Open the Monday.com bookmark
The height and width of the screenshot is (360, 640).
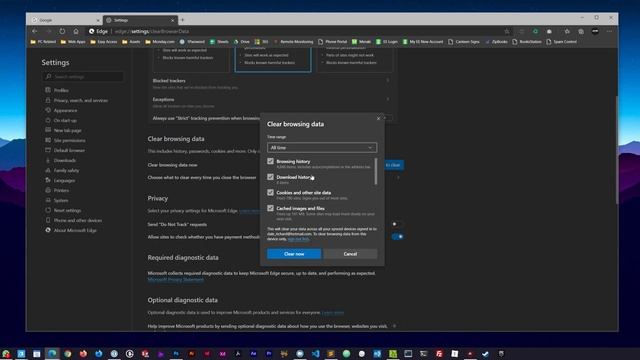(x=160, y=42)
